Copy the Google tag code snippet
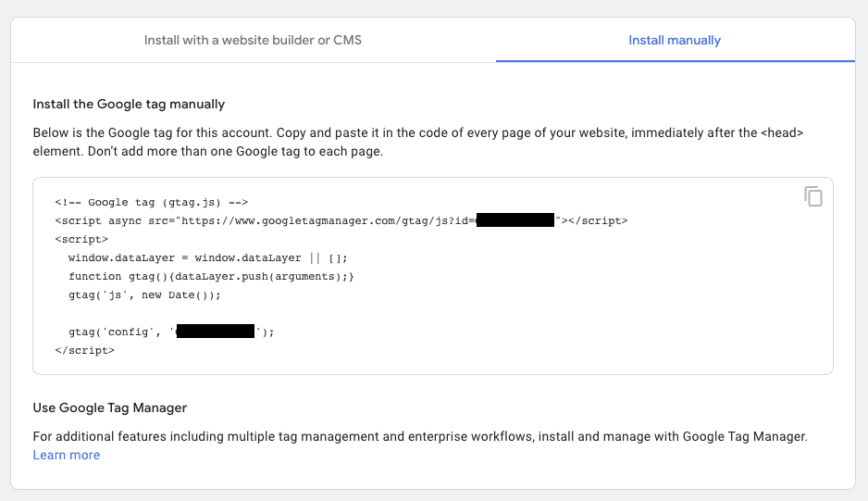This screenshot has height=501, width=868. (x=813, y=196)
